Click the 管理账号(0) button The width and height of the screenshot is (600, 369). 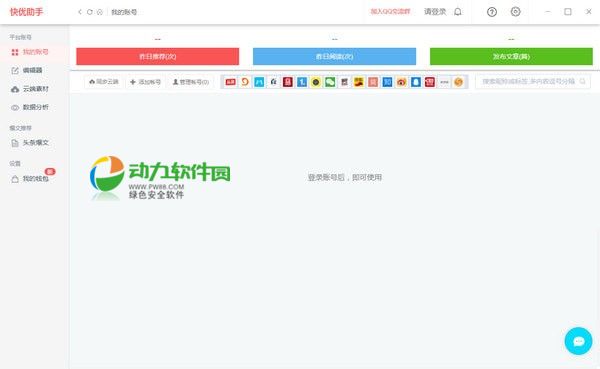coord(191,82)
